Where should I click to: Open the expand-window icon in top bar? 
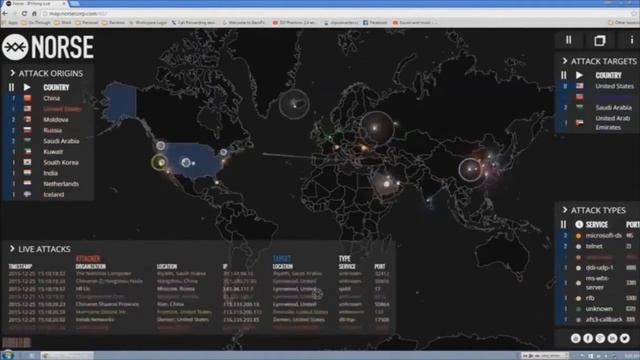600,40
